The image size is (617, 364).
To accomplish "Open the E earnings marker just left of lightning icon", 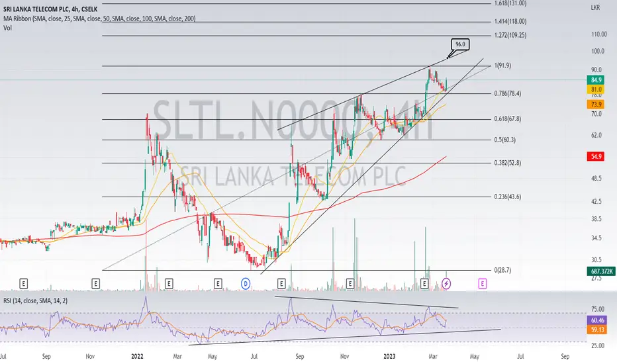I will coord(424,283).
